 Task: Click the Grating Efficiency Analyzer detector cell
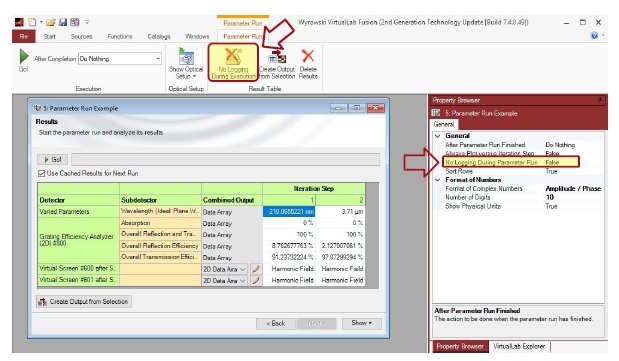tap(79, 240)
